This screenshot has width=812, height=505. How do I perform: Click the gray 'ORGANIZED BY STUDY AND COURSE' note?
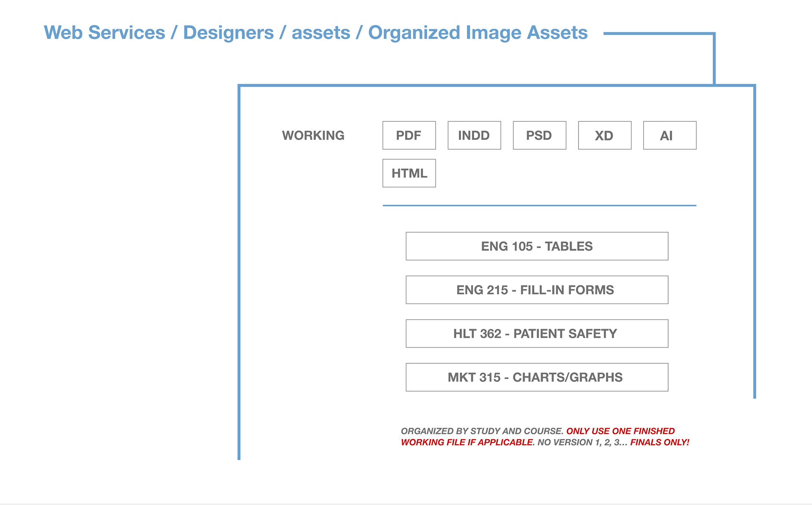tap(482, 431)
